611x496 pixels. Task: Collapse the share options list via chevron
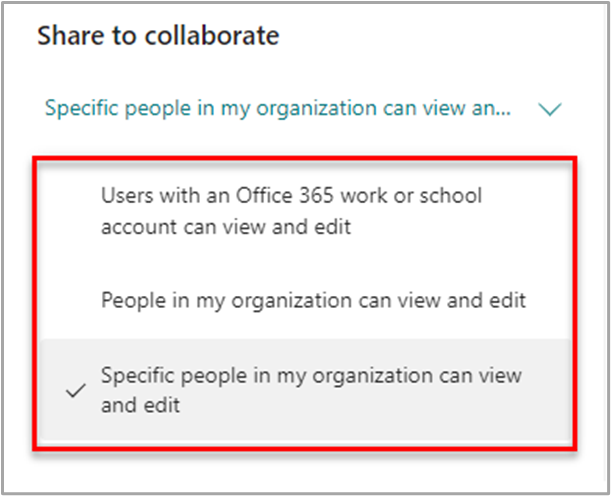click(x=549, y=109)
